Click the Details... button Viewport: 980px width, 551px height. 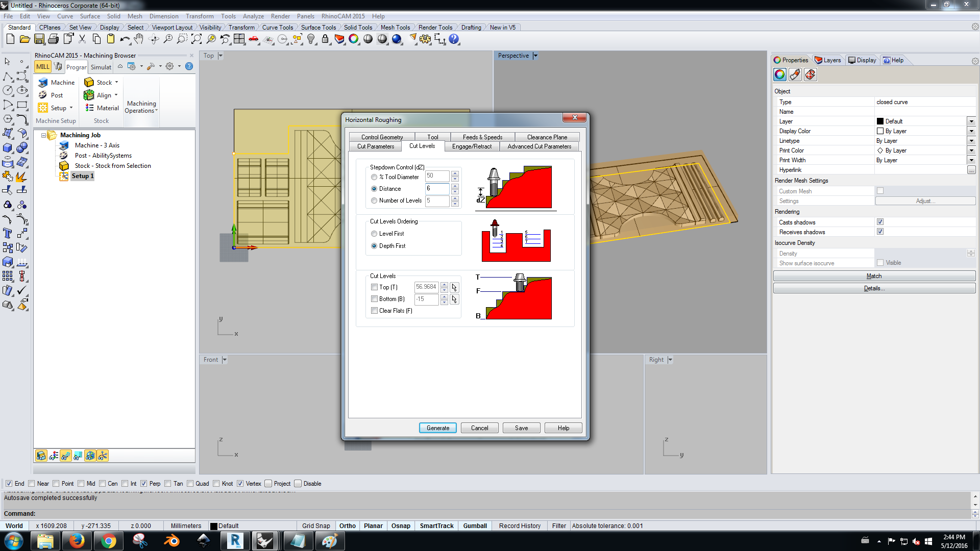pyautogui.click(x=874, y=288)
